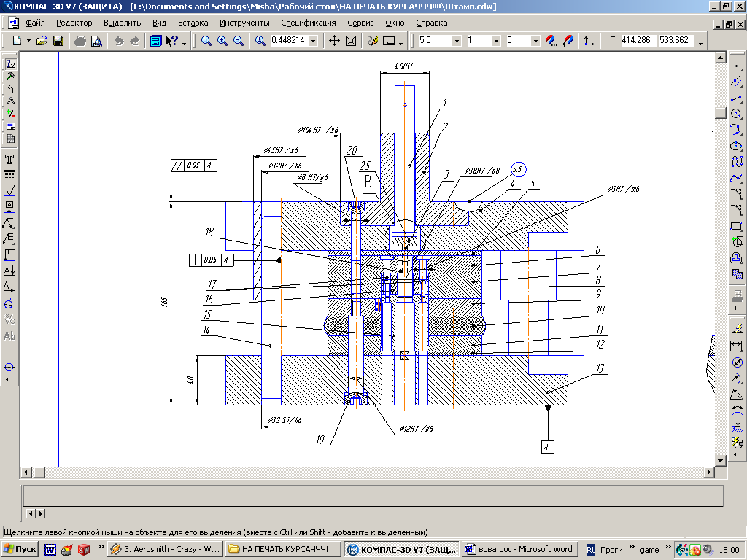Open the Спецификация menu

pyautogui.click(x=309, y=23)
